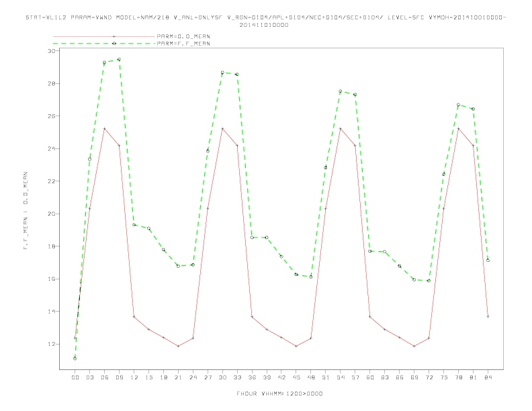The width and height of the screenshot is (532, 411).
Task: Click the title's second line 201411010000
Action: coord(264,25)
